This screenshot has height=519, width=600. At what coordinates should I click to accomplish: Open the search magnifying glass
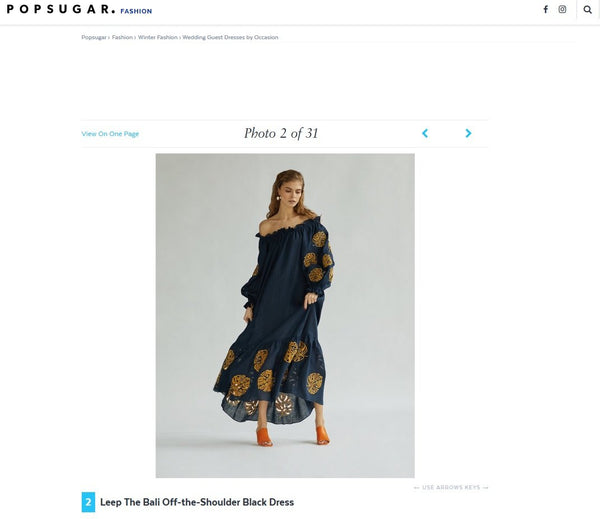pyautogui.click(x=587, y=10)
